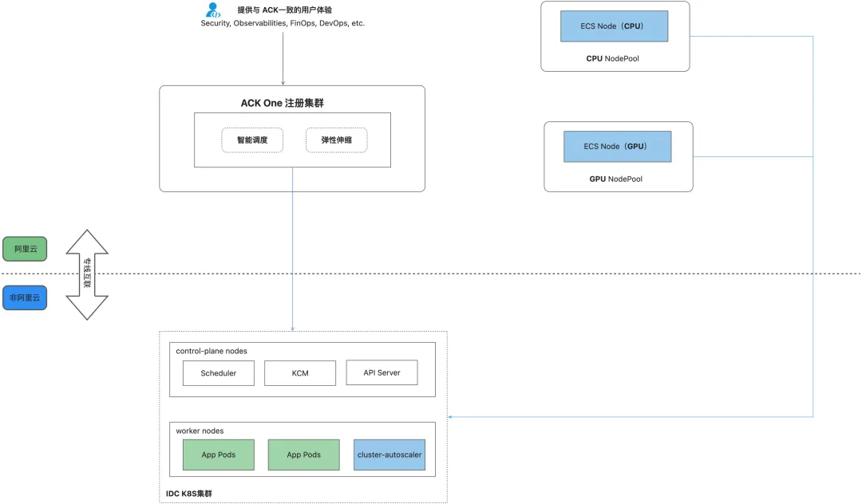Click the 智能调度 dashed box
Screen dimensions: 862x504
pyautogui.click(x=252, y=140)
